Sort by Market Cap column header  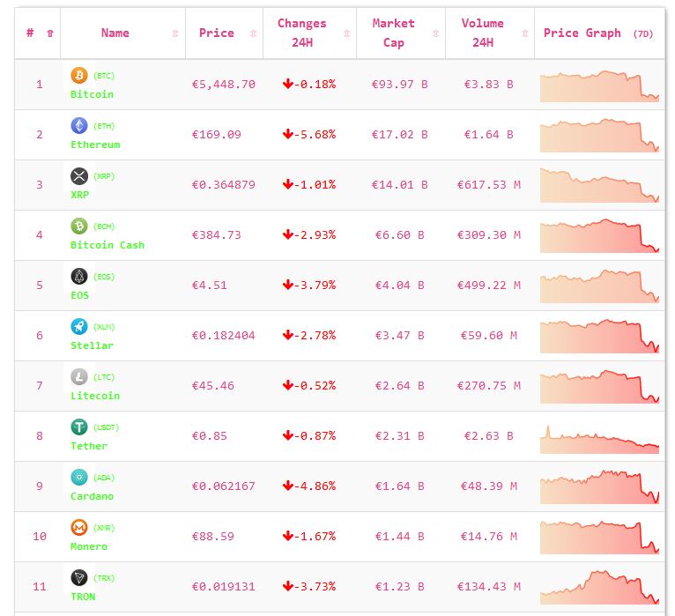pyautogui.click(x=393, y=33)
